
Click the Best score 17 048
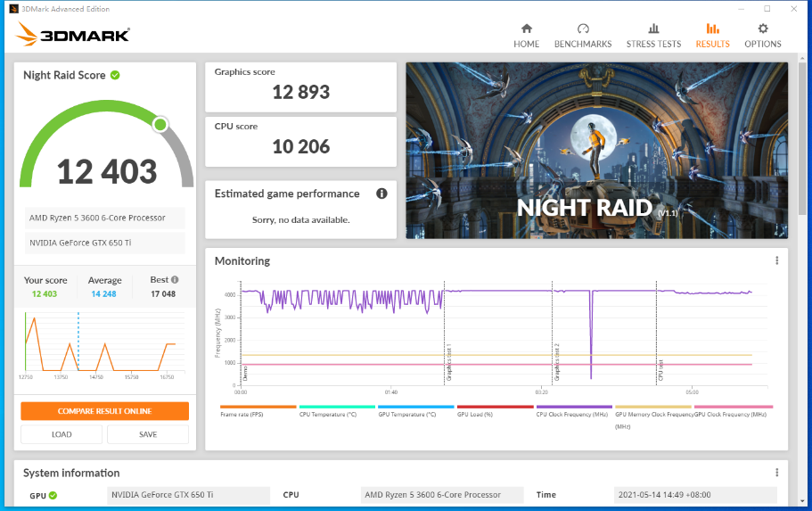(163, 294)
